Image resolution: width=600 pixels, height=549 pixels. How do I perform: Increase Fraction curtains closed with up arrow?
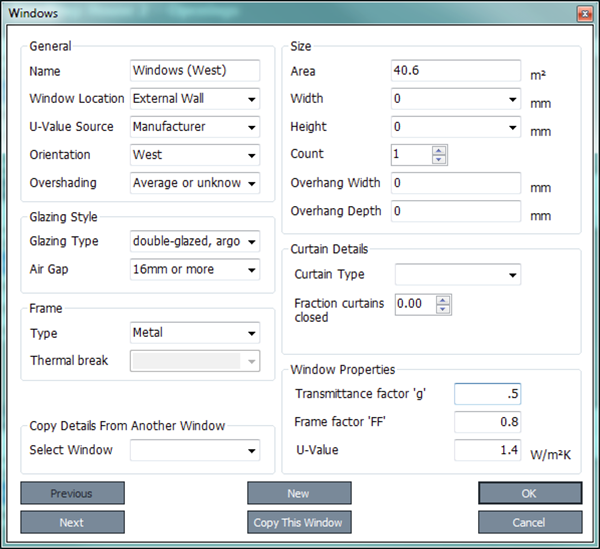point(443,300)
